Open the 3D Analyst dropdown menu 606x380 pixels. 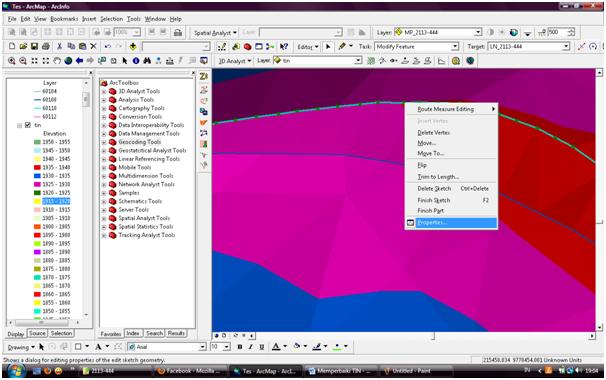pos(235,61)
